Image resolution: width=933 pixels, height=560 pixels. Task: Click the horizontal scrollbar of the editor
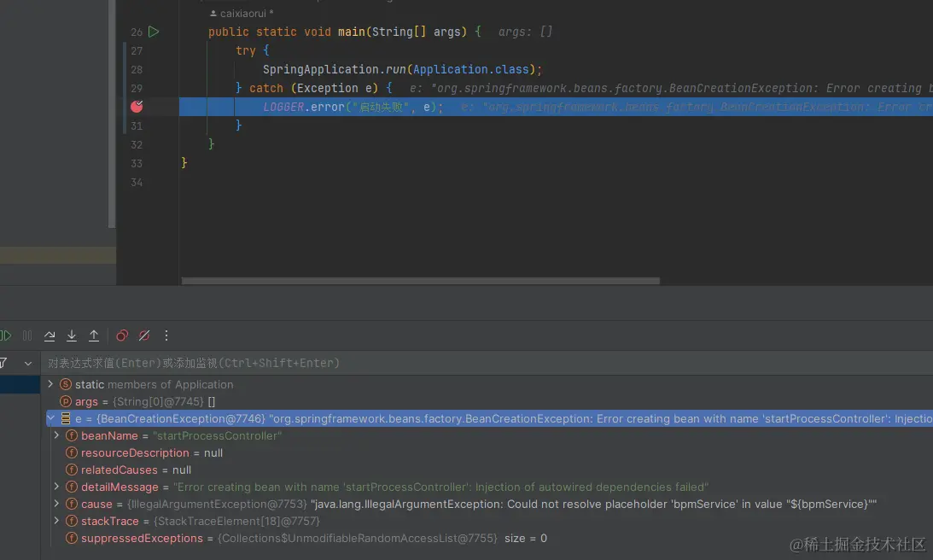(x=421, y=281)
